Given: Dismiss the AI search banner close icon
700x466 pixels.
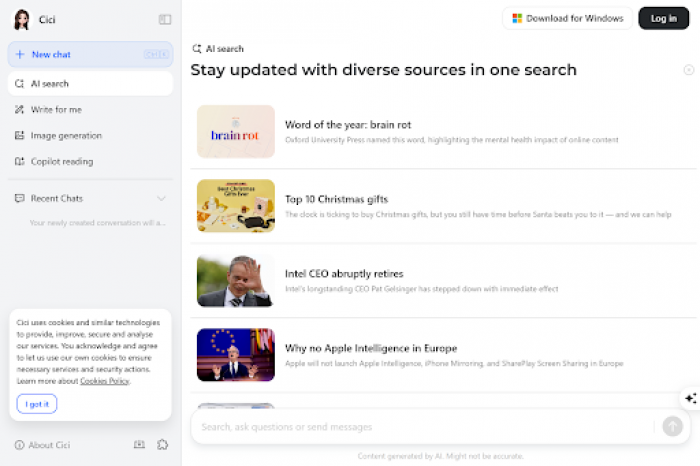Looking at the screenshot, I should (x=689, y=70).
